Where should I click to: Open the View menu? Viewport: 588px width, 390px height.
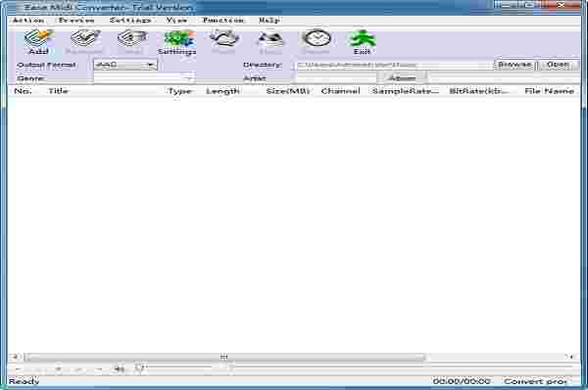(176, 21)
